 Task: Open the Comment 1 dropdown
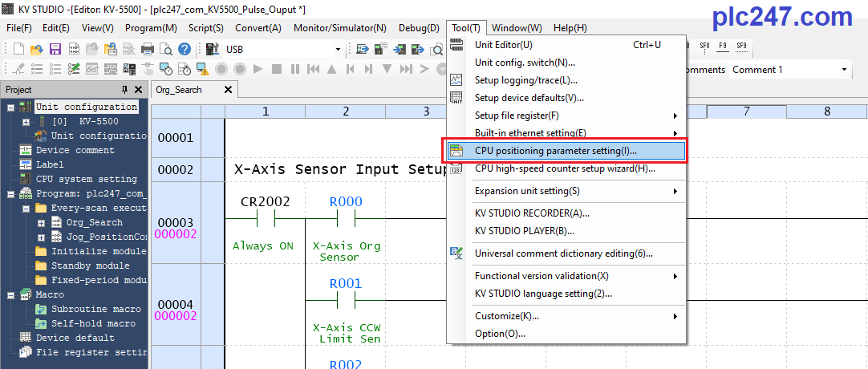[x=844, y=70]
